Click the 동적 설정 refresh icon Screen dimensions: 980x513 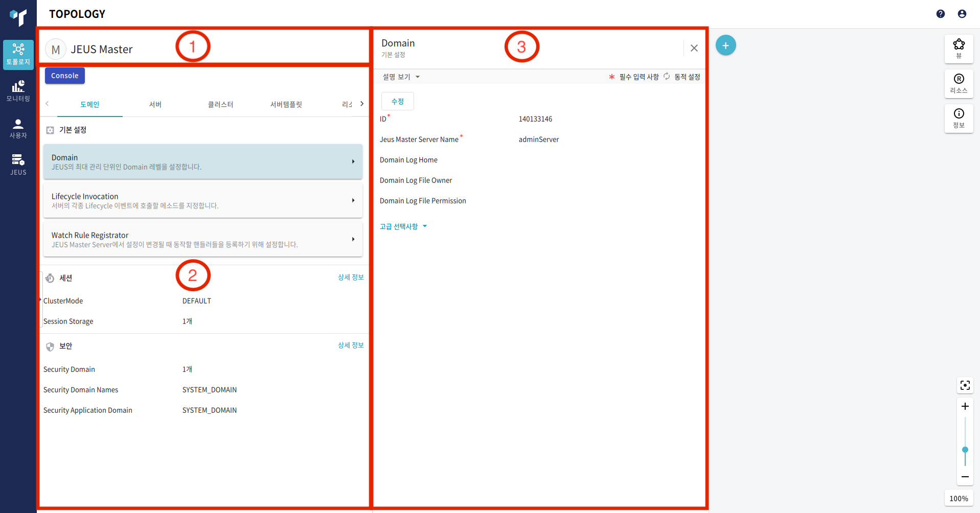click(667, 76)
